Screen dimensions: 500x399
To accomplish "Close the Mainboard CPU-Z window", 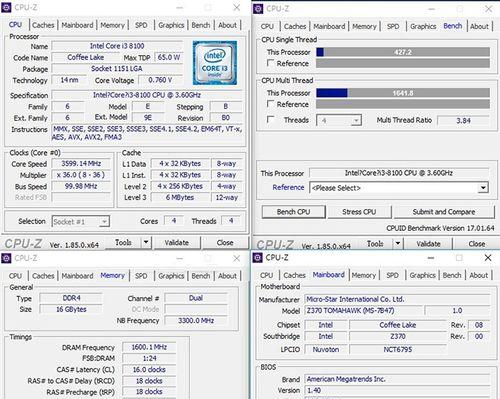I will click(488, 258).
